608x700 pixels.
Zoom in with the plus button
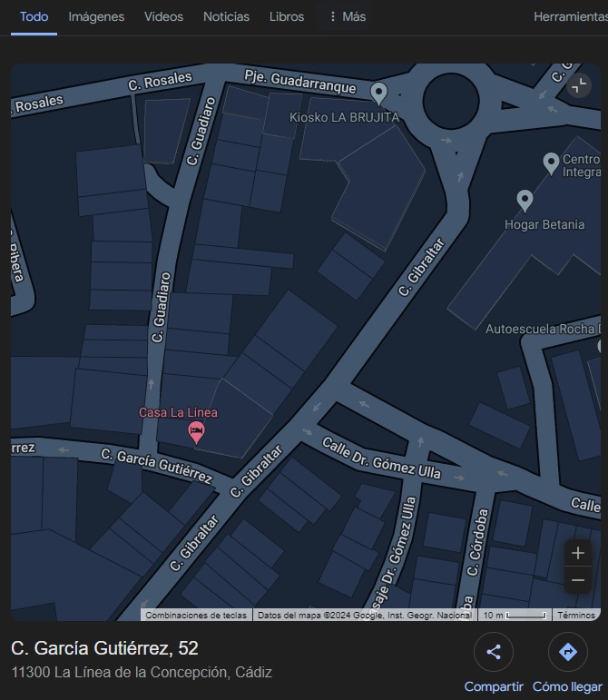(x=578, y=553)
